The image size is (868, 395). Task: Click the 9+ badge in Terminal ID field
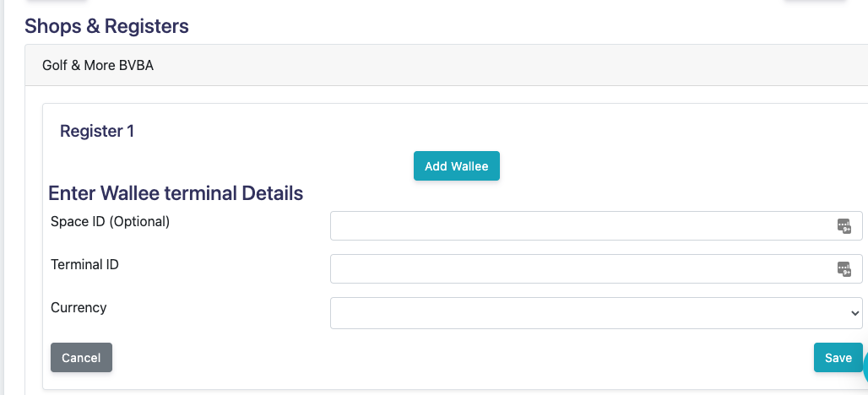(847, 272)
